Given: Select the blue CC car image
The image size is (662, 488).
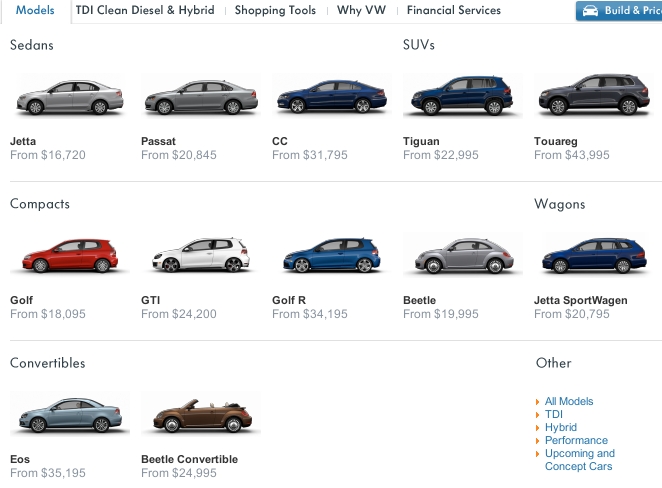Looking at the screenshot, I should click(332, 96).
